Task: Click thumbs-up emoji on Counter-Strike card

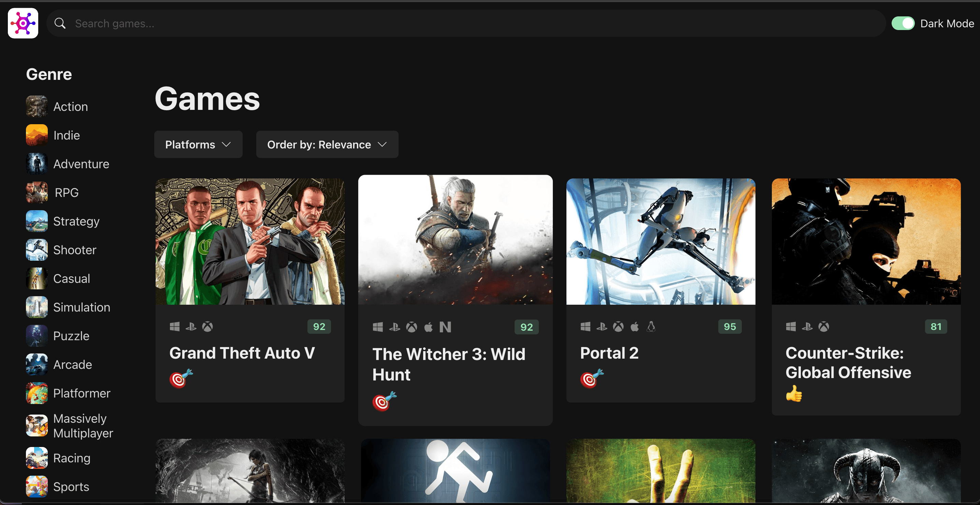Action: coord(794,393)
